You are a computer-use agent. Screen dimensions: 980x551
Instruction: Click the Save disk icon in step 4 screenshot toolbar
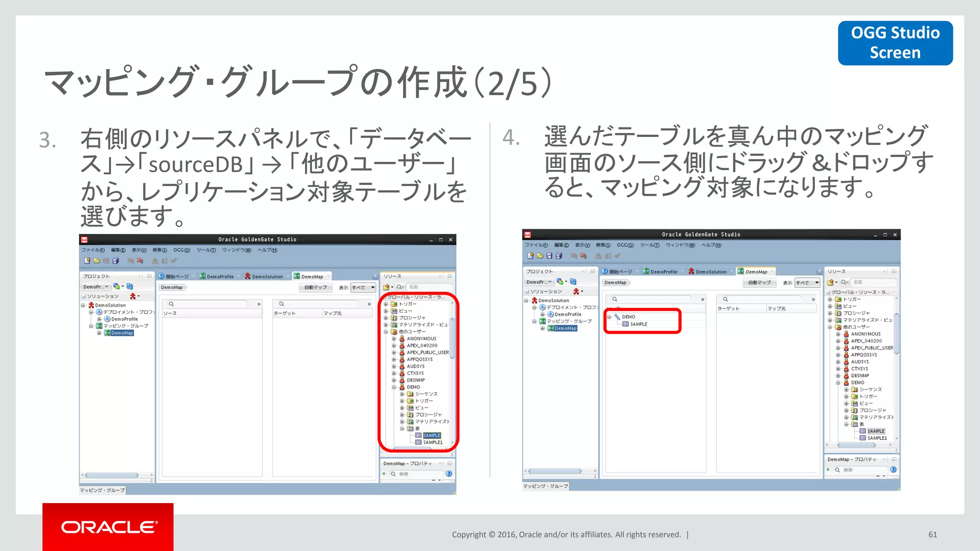pos(549,256)
